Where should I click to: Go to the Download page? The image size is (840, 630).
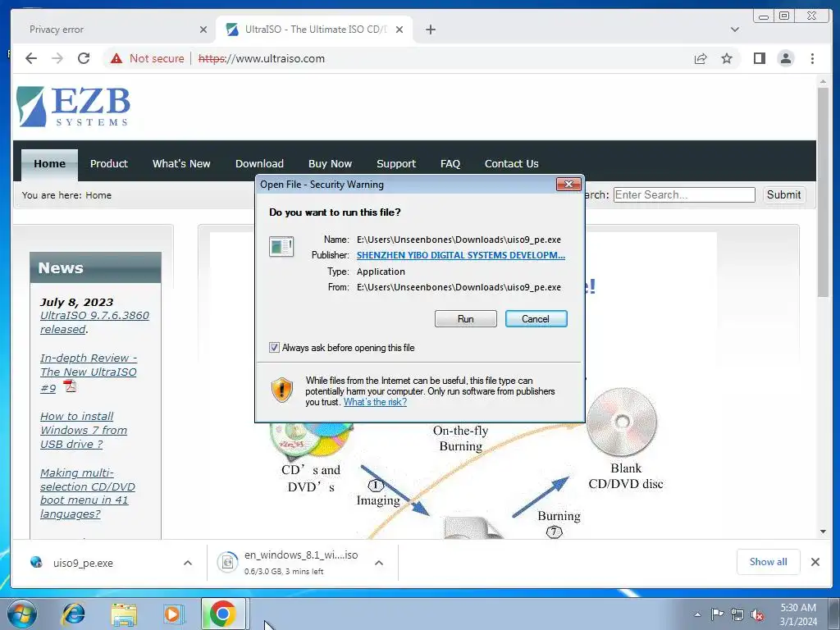tap(259, 164)
